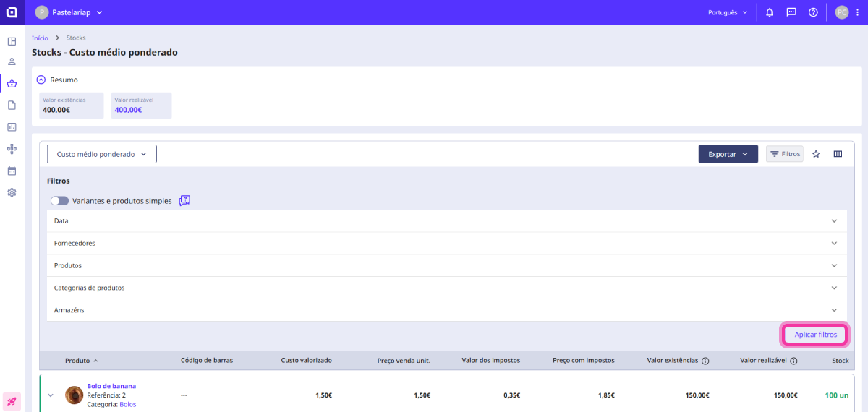Image resolution: width=868 pixels, height=412 pixels.
Task: Expand the Categorias de produtos filter
Action: pos(447,288)
